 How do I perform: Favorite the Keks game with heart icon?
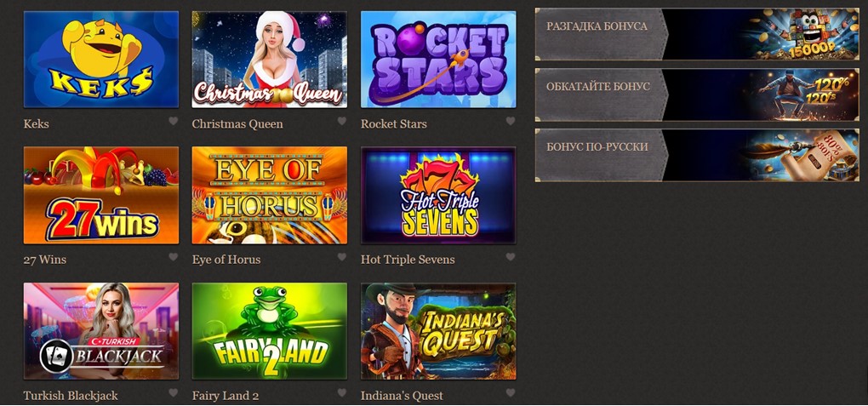tap(174, 121)
